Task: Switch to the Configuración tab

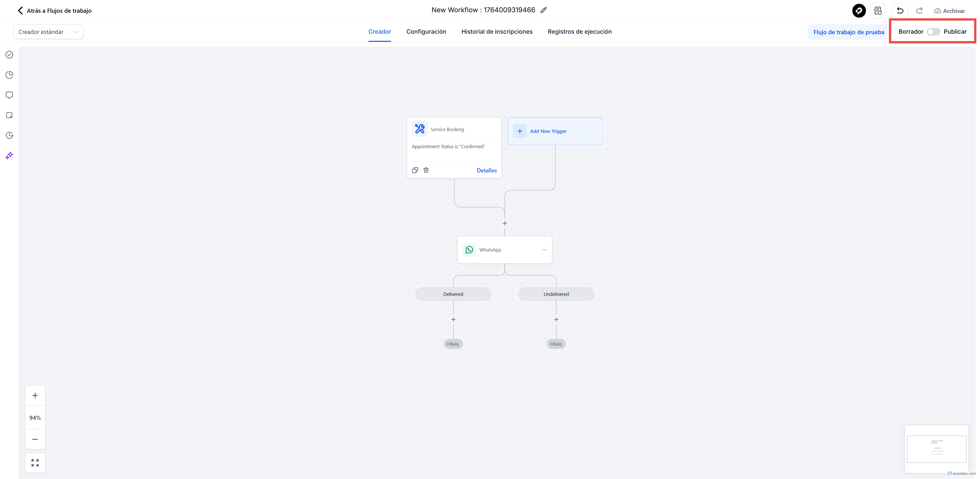Action: pos(426,32)
